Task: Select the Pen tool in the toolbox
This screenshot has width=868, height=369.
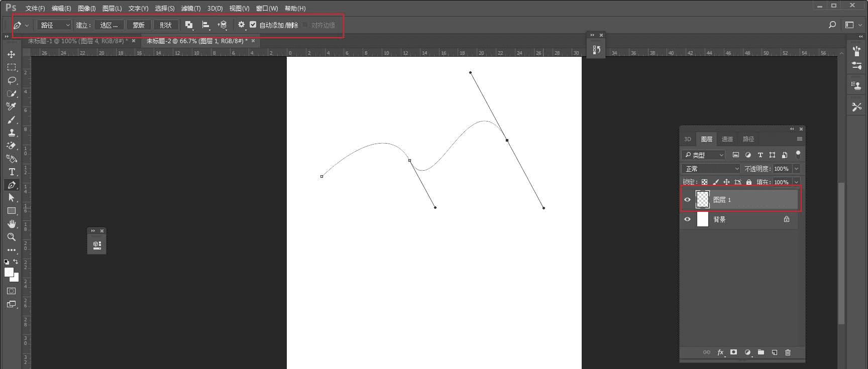Action: point(11,185)
